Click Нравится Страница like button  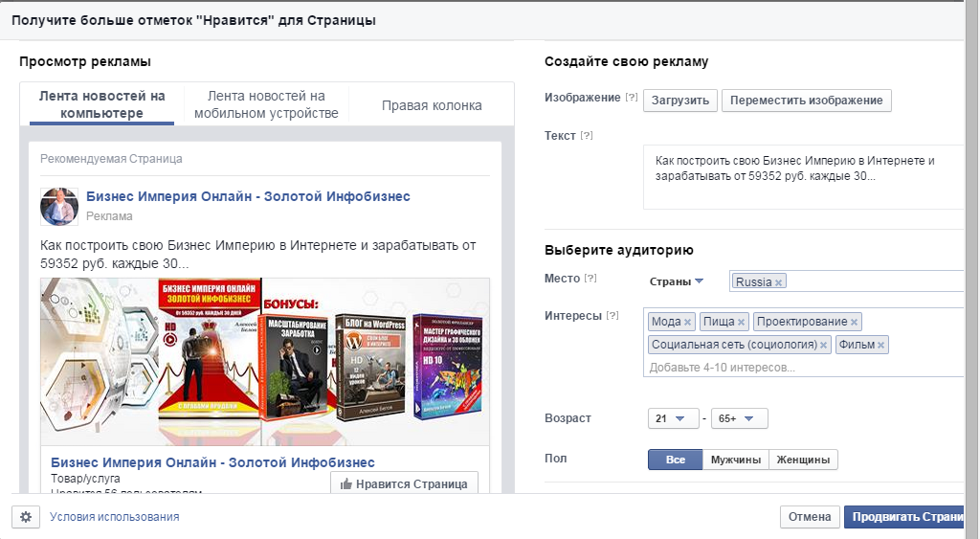click(x=405, y=483)
